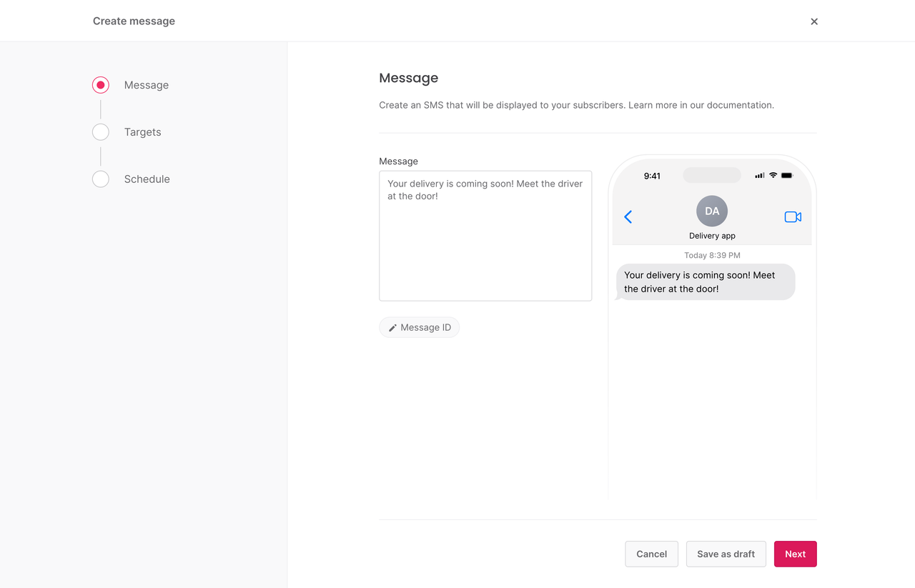Go to the Schedule step label
915x588 pixels.
[x=147, y=179]
